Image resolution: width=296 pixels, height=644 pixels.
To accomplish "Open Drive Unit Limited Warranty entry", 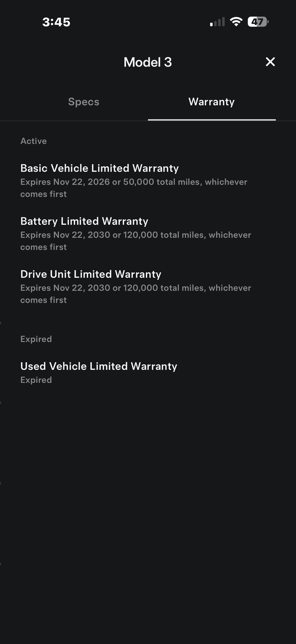I will pos(91,274).
